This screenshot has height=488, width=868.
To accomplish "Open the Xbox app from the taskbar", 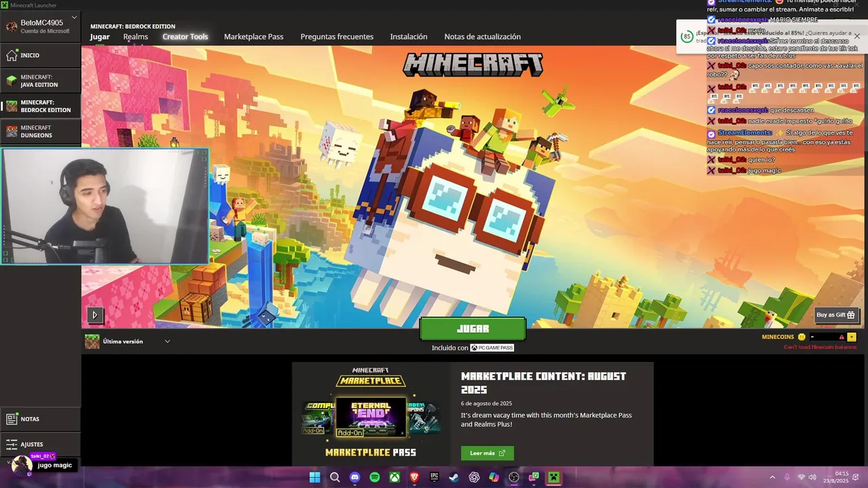I will click(x=395, y=477).
